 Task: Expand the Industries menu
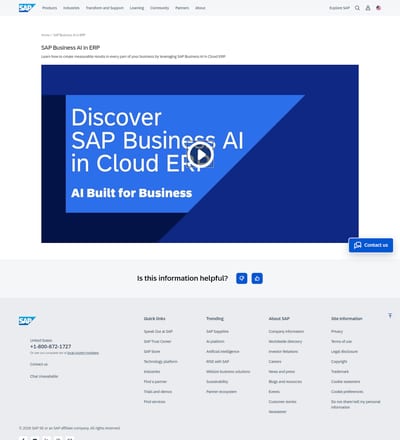click(71, 8)
